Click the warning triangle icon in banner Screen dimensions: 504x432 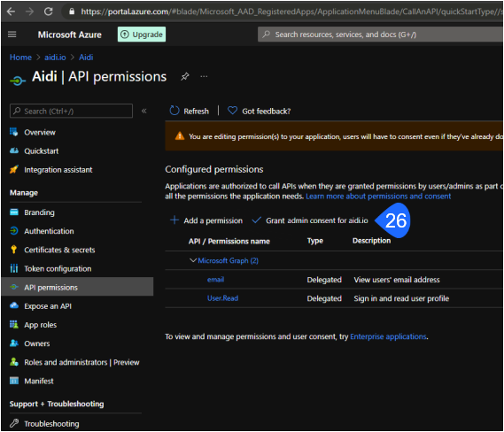pyautogui.click(x=180, y=136)
